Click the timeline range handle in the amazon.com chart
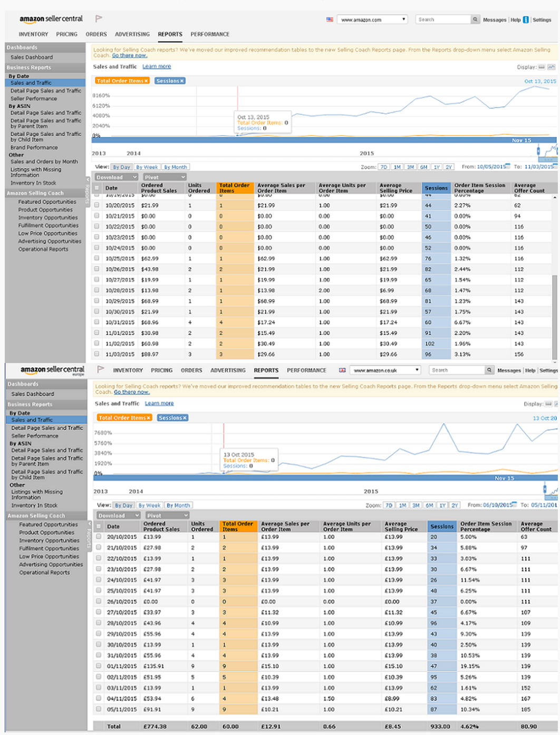 pos(539,151)
